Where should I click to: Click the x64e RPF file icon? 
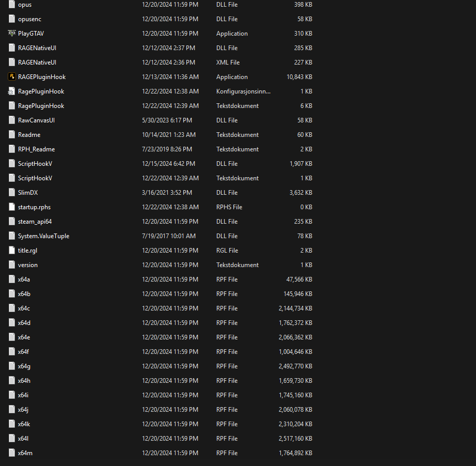pos(12,337)
